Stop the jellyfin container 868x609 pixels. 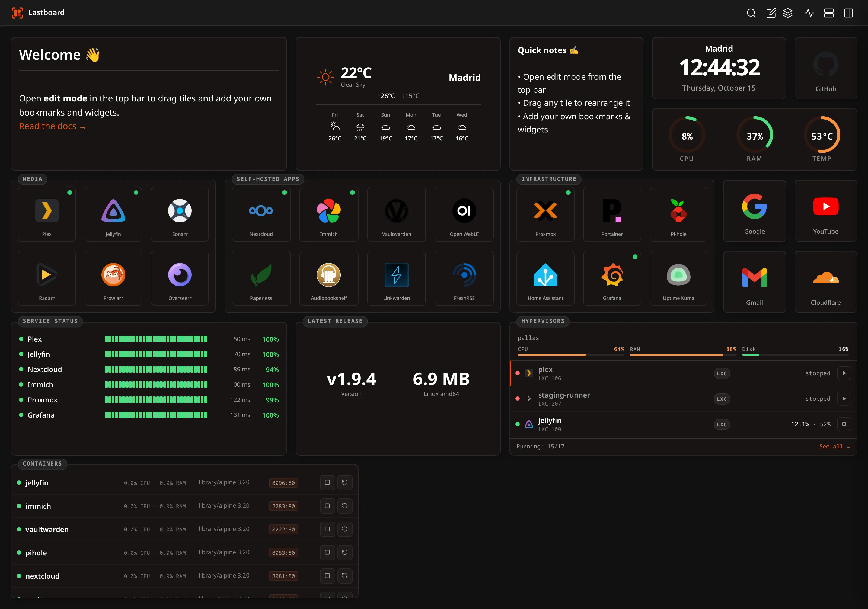pyautogui.click(x=327, y=482)
